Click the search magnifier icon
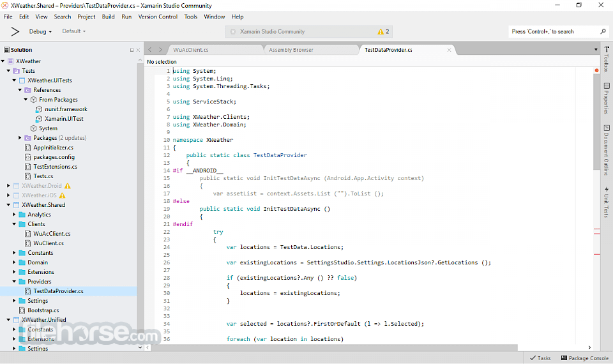The image size is (613, 364). click(x=603, y=31)
